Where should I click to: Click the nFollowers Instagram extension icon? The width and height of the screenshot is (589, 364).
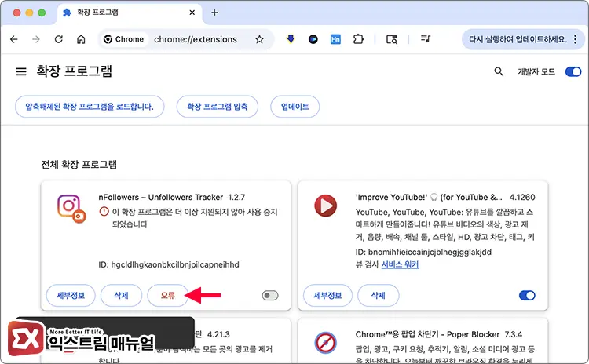[x=71, y=208]
